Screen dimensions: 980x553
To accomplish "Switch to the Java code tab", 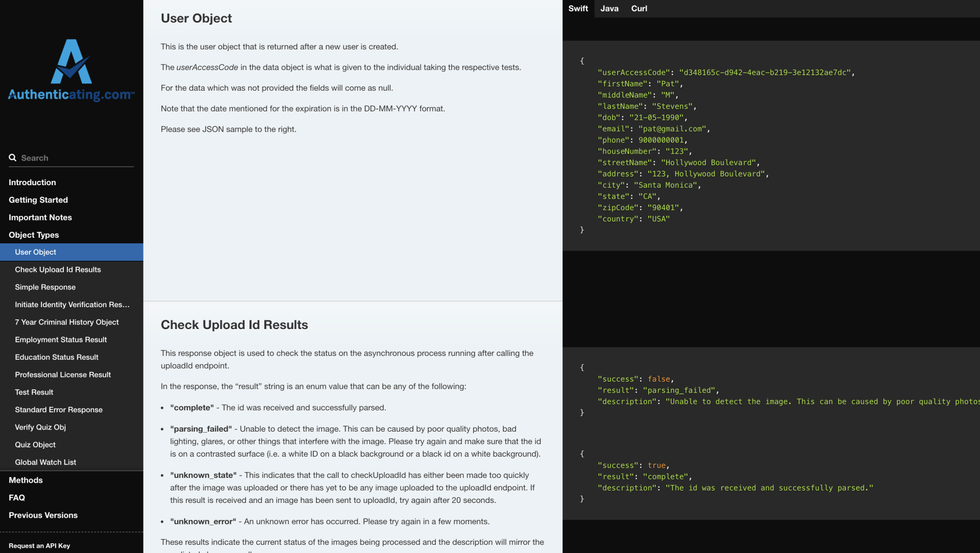I will tap(609, 9).
